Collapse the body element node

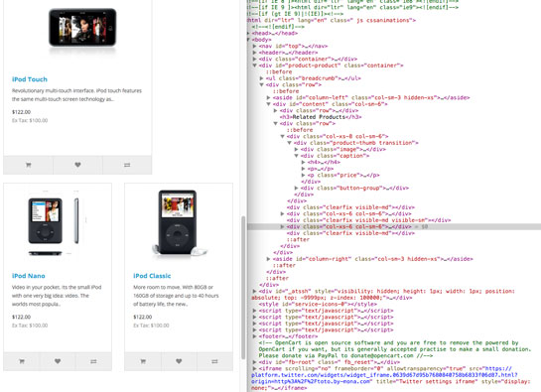248,40
